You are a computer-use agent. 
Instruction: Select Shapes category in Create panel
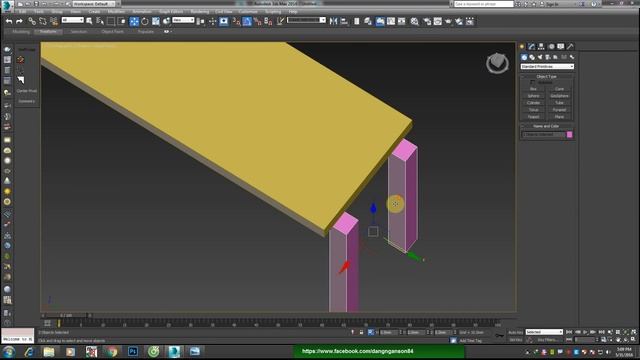tap(532, 57)
